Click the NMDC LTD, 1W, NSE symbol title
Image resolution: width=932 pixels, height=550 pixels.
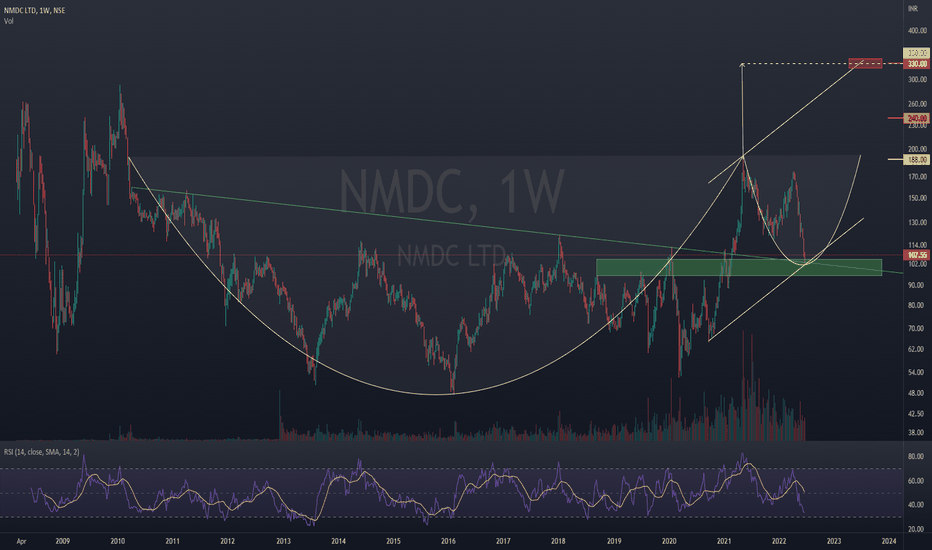[x=35, y=11]
